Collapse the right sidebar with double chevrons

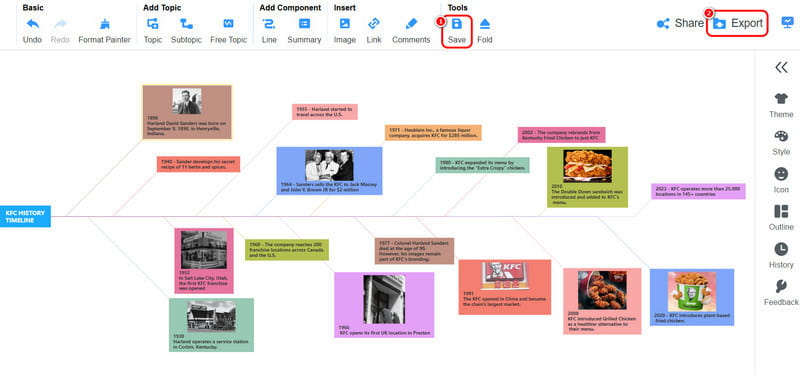coord(781,67)
